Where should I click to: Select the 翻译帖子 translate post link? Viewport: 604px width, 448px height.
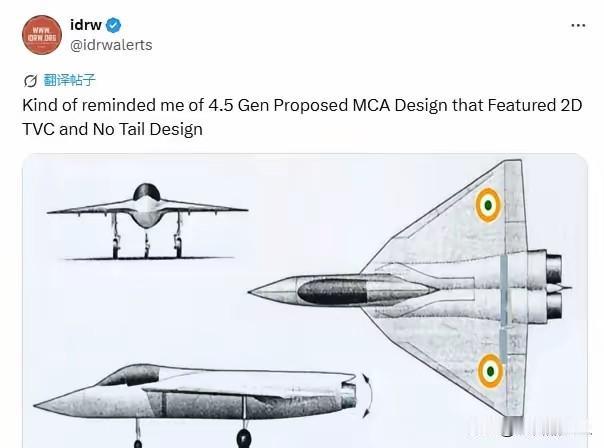[69, 80]
